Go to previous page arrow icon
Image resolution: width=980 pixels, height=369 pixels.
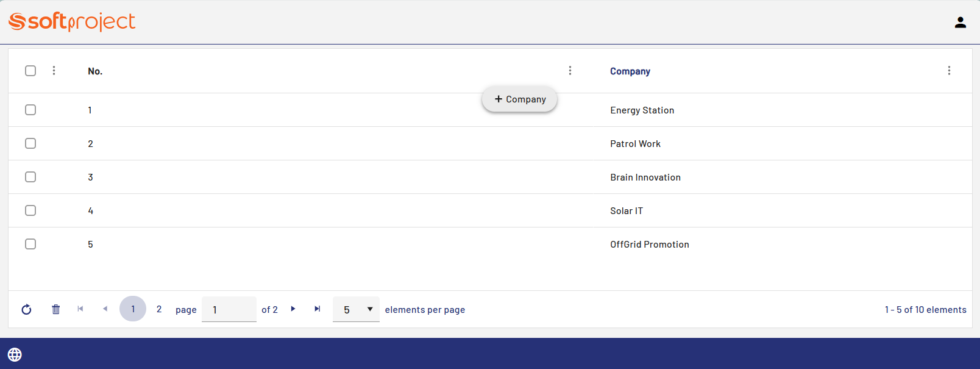105,309
